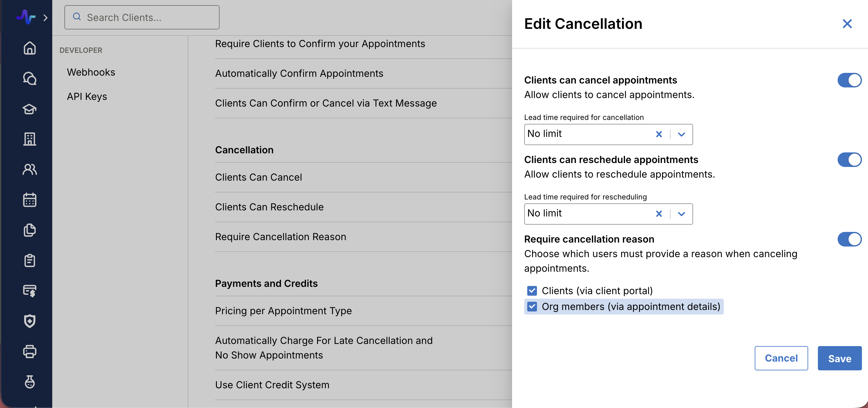This screenshot has width=868, height=408.
Task: Expand the sidebar with chevron arrow
Action: pos(46,18)
